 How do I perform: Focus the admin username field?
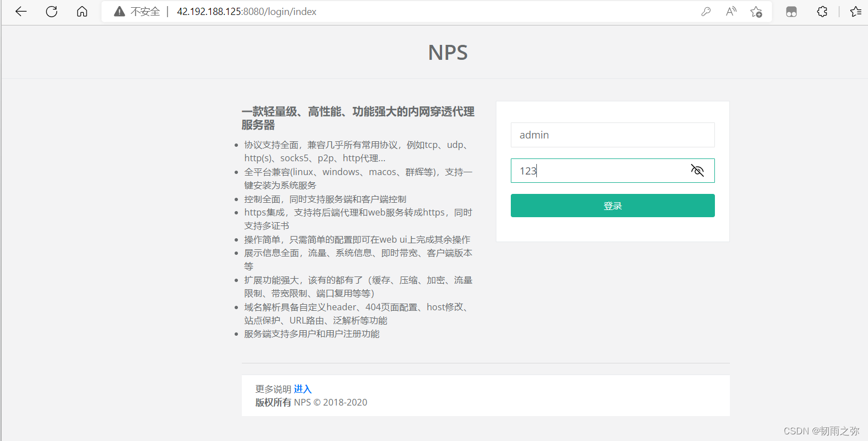[612, 135]
